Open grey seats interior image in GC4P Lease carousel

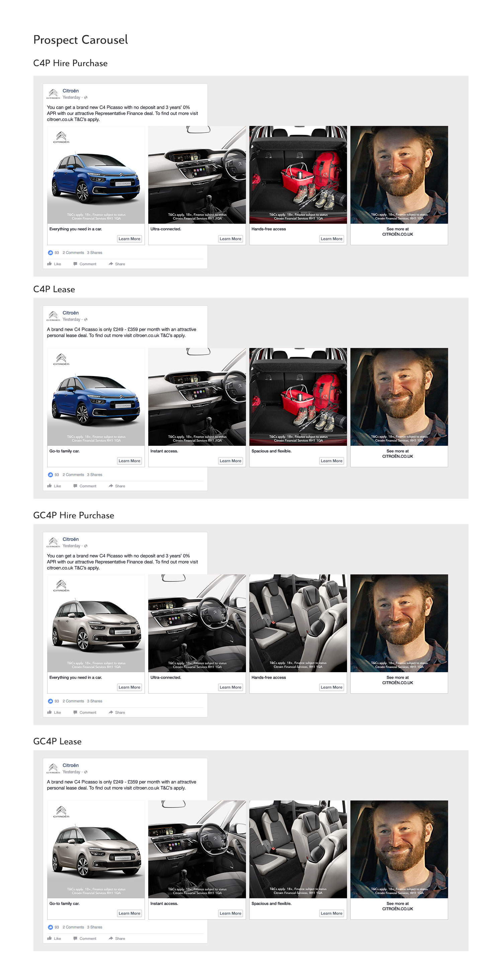point(298,849)
